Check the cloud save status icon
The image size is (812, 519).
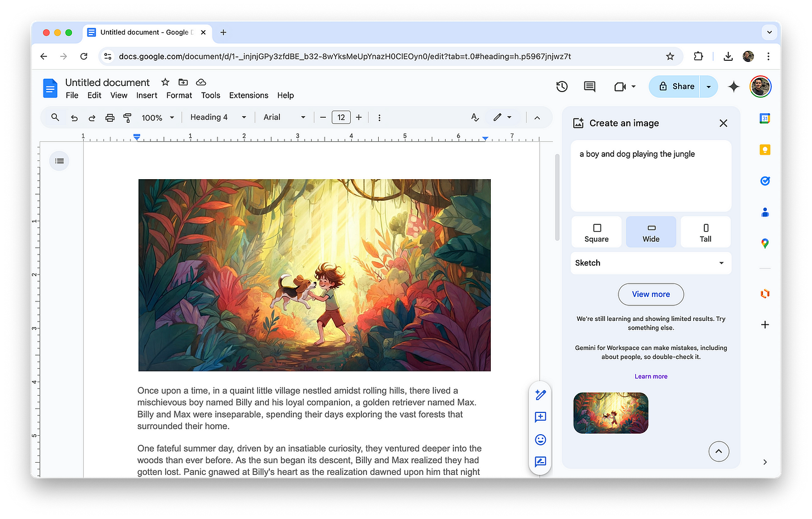tap(201, 82)
